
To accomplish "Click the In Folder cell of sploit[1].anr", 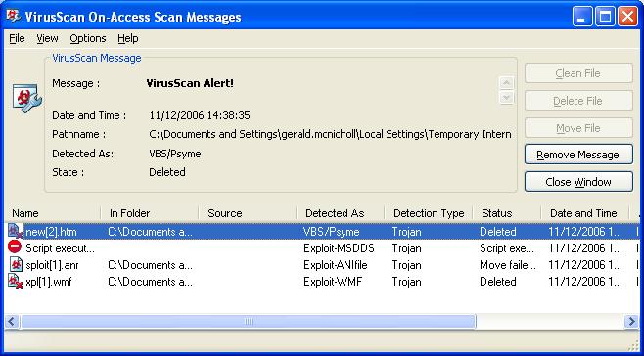I will (x=150, y=265).
